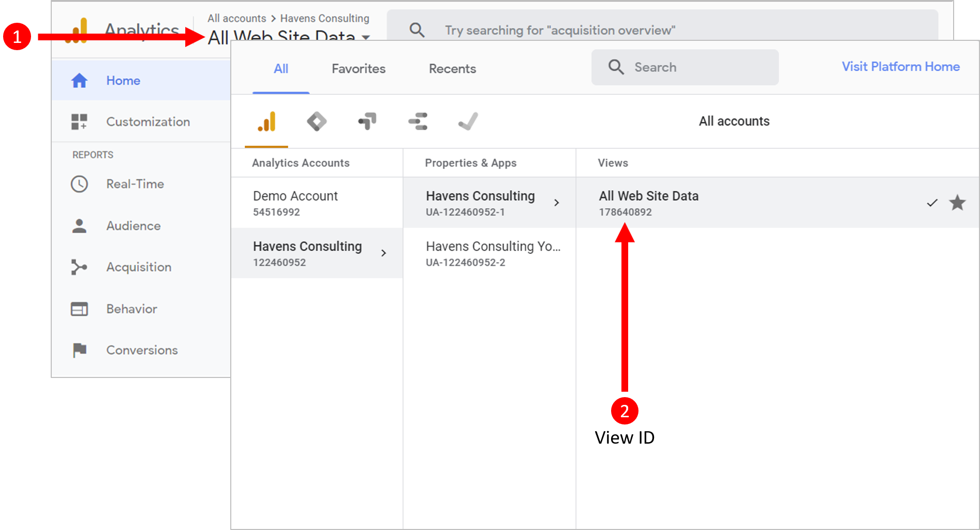Switch to the All tab
980x530 pixels.
[281, 69]
